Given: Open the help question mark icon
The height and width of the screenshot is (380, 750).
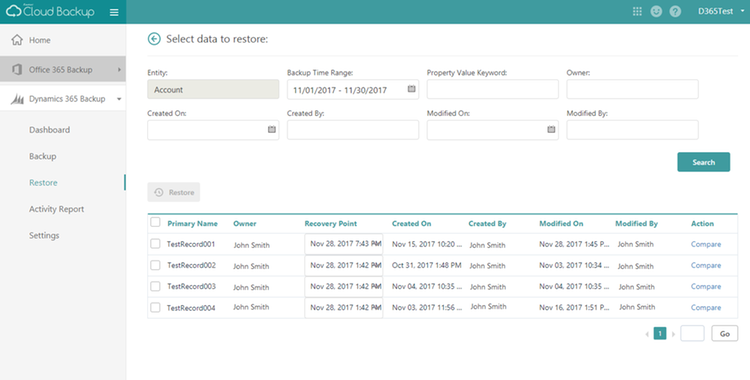Looking at the screenshot, I should 675,11.
